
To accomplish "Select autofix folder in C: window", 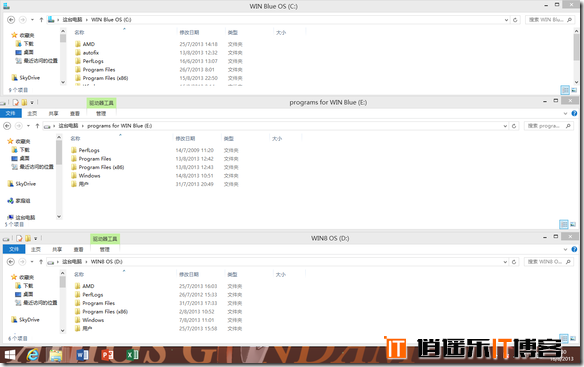I will click(87, 53).
